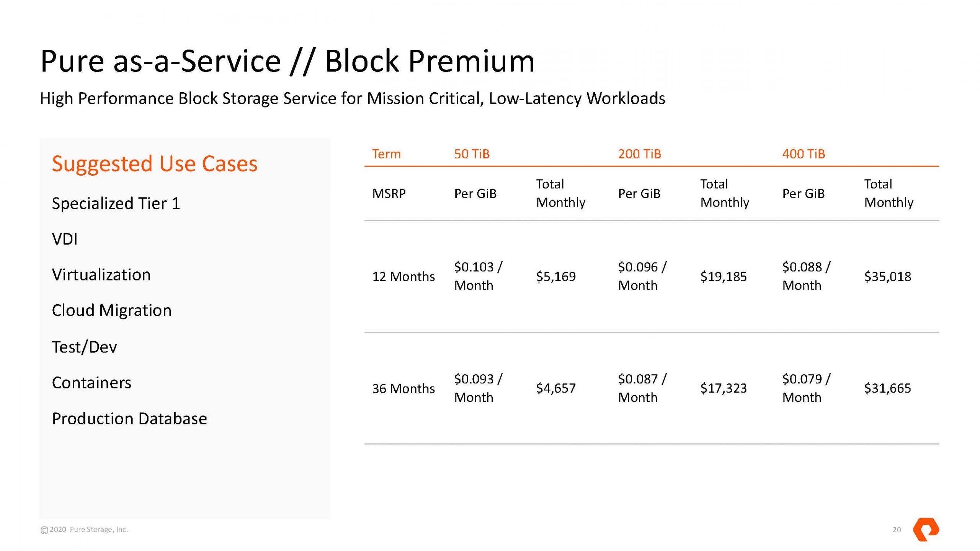Viewport: 980px width, 551px height.
Task: Select the 400 TiB column header
Action: [x=803, y=154]
